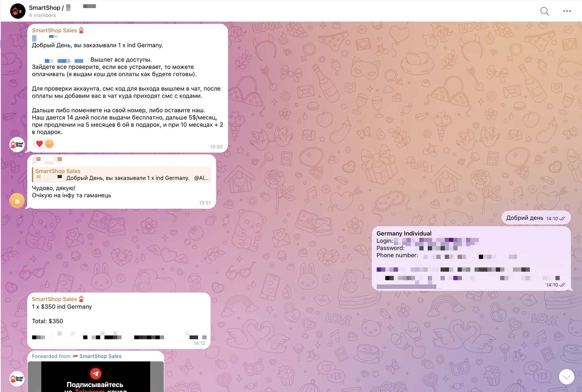This screenshot has height=392, width=582.
Task: Click 'Чудово, дякую!' reply text
Action: point(53,188)
